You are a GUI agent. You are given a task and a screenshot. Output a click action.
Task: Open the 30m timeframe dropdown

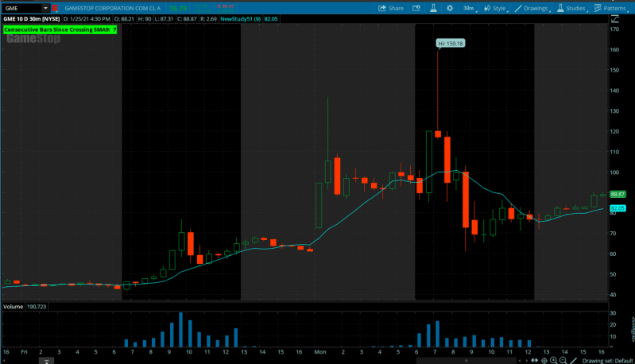pos(469,8)
